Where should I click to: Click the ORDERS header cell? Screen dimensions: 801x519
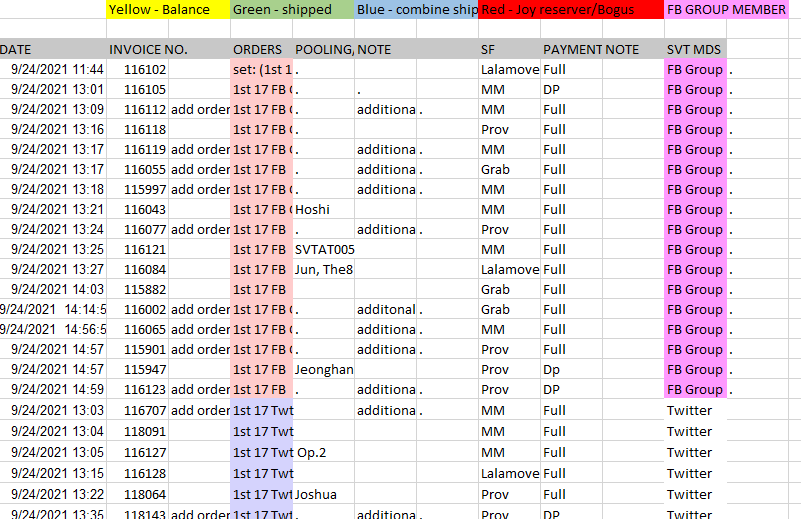coord(261,50)
